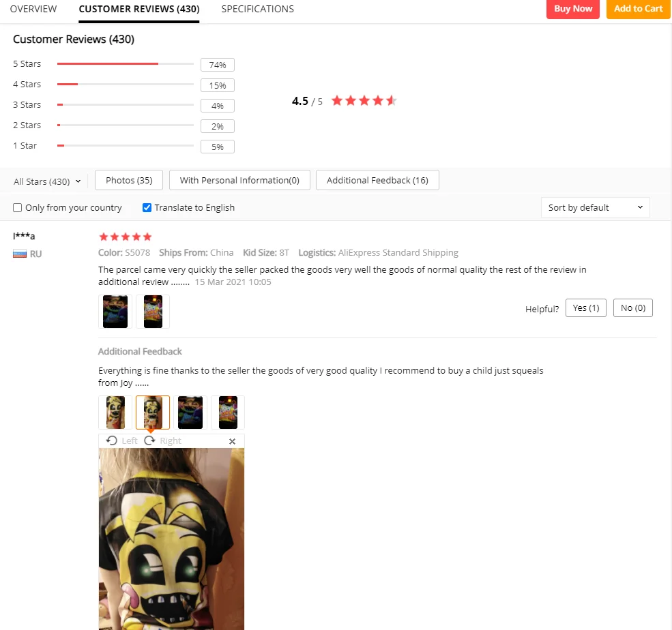Filter reviews by Photos (35)
Image resolution: width=672 pixels, height=630 pixels.
(129, 180)
